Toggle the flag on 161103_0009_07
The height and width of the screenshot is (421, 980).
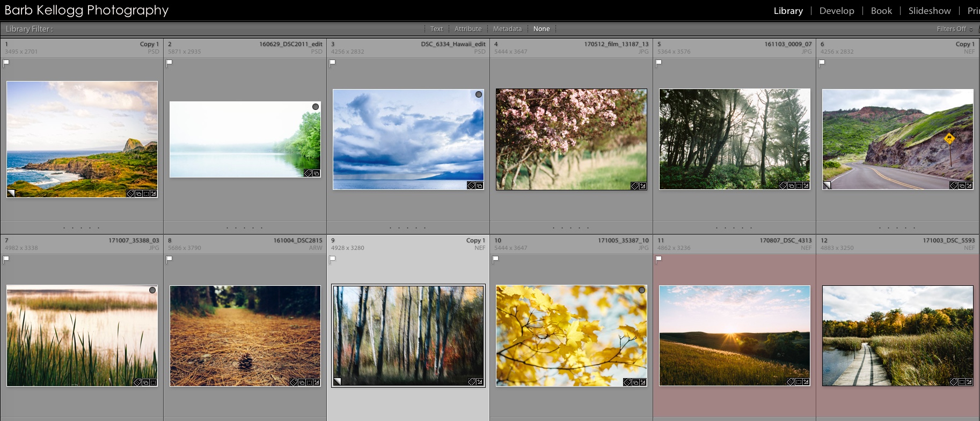point(659,63)
